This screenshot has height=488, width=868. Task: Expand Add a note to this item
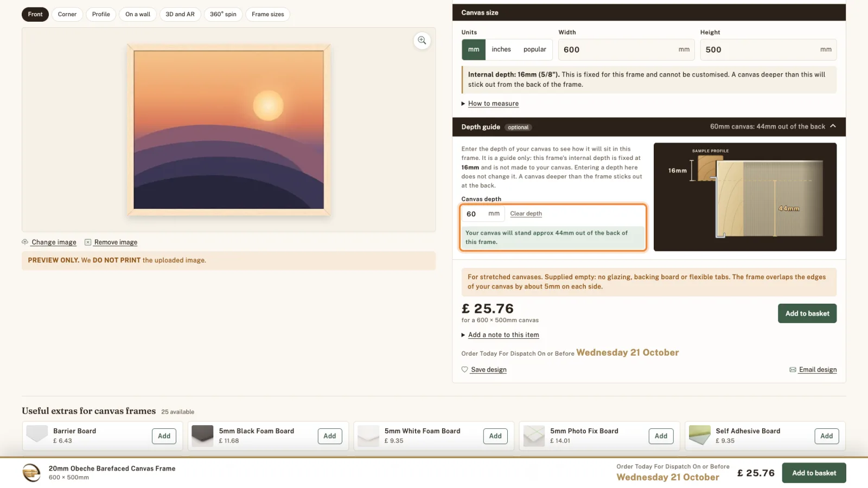click(x=503, y=335)
